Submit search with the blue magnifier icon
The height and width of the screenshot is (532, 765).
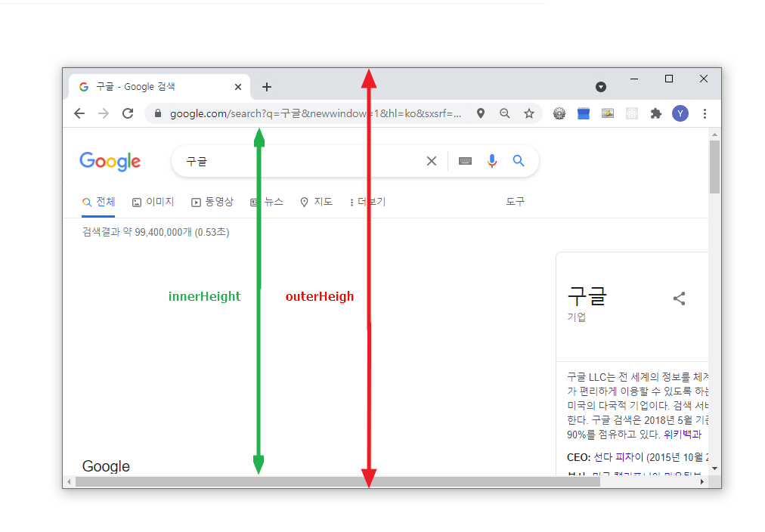tap(519, 161)
